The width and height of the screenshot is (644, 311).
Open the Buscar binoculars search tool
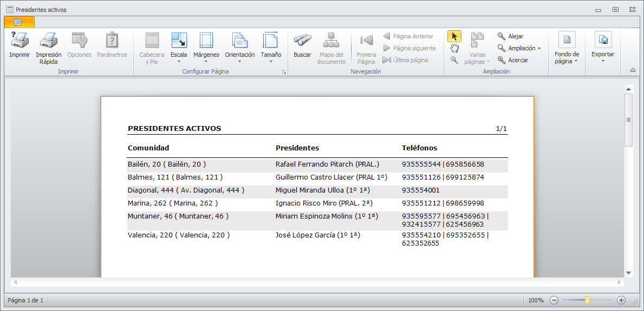302,41
